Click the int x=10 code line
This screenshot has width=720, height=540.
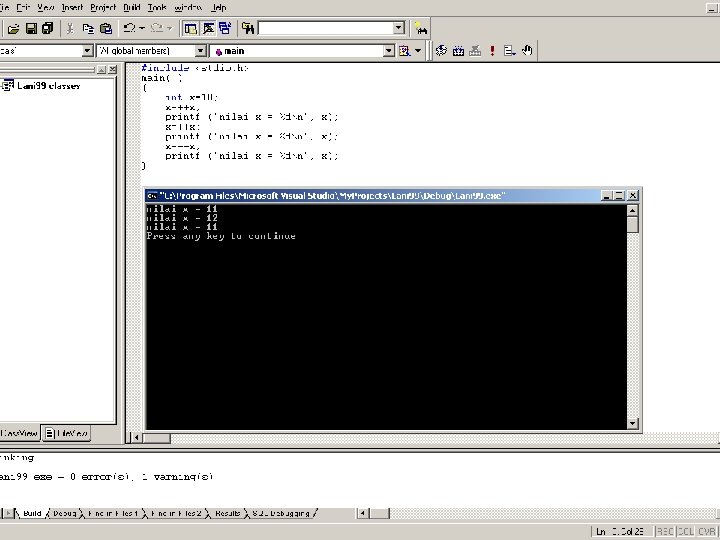coord(191,97)
